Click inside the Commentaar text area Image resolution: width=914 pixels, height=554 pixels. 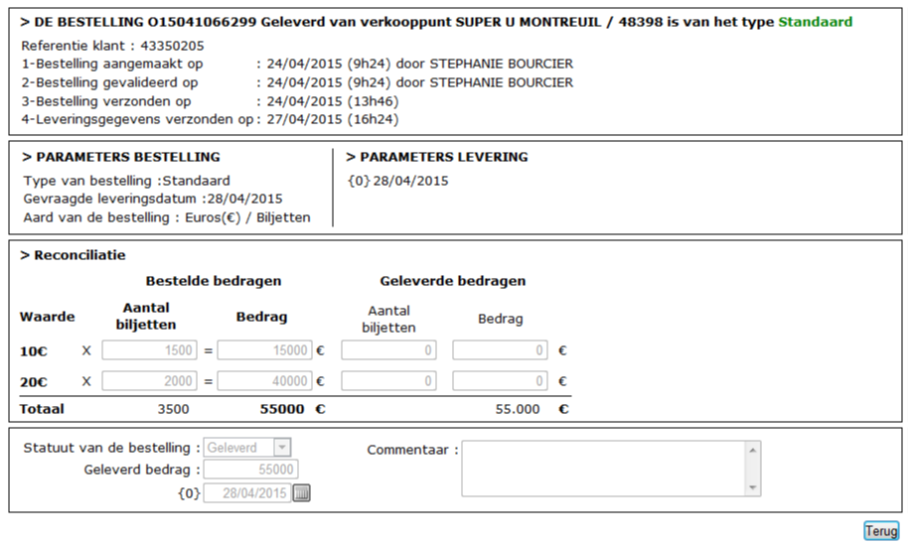tap(604, 469)
